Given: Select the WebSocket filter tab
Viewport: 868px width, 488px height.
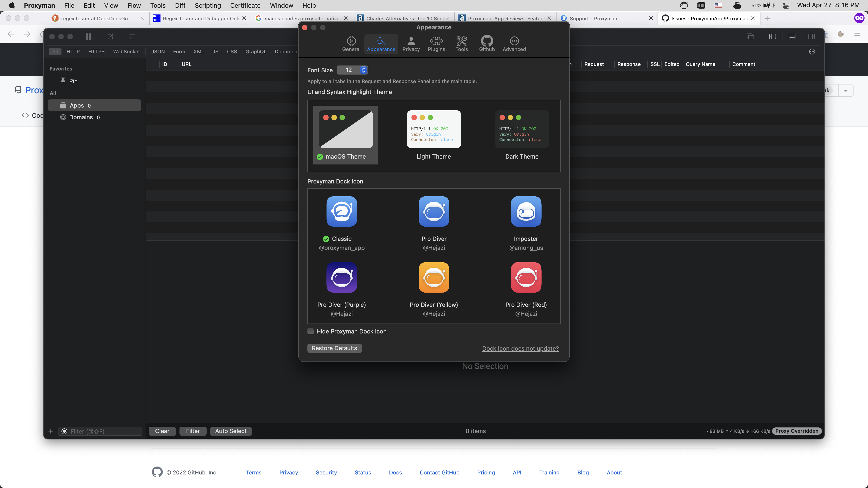Looking at the screenshot, I should pos(126,52).
